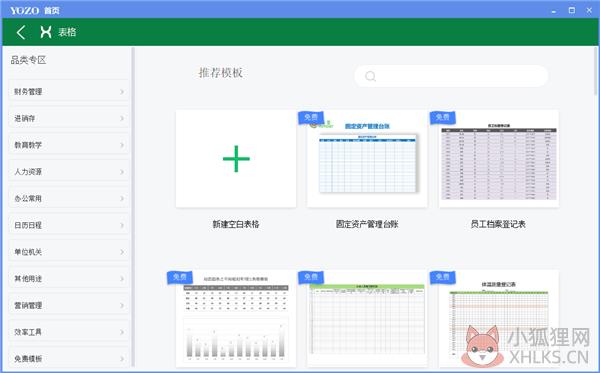
Task: Click the spreadsheet X logo icon in the green bar
Action: pos(46,32)
